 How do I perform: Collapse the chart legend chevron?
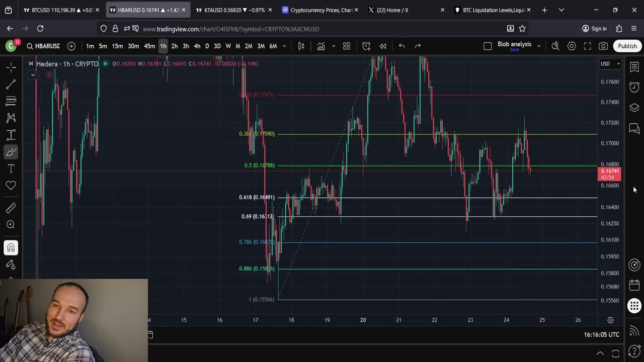pyautogui.click(x=33, y=75)
